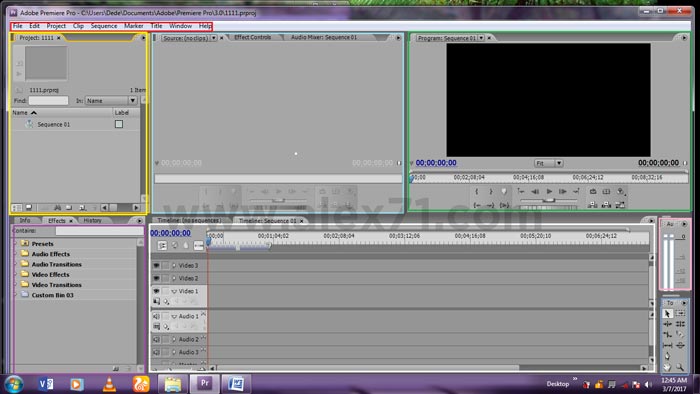Collapse the Video 1 track

pyautogui.click(x=174, y=291)
